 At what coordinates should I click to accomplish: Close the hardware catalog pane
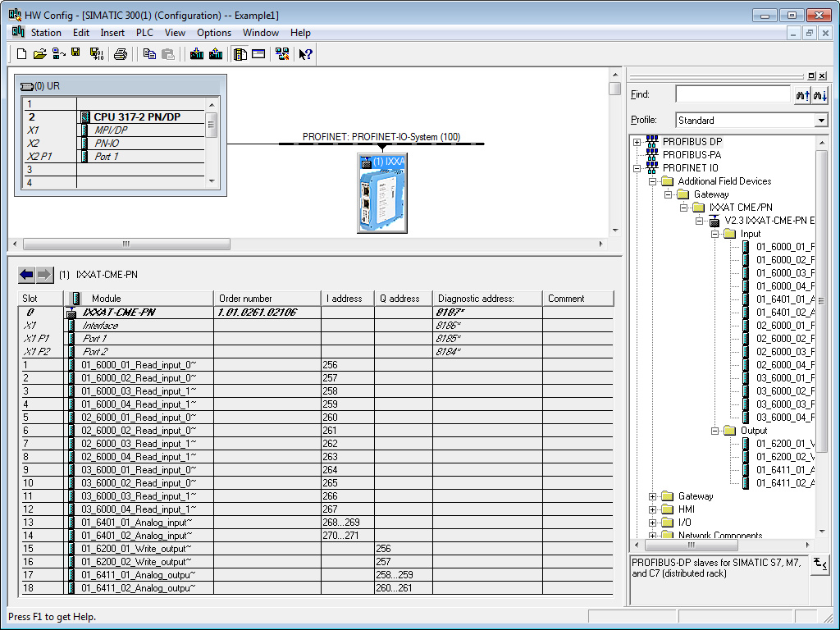tap(822, 75)
